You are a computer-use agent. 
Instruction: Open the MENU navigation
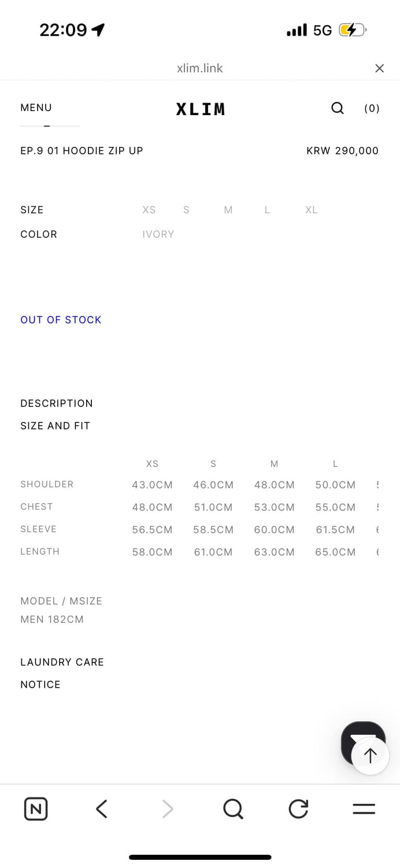pos(36,108)
